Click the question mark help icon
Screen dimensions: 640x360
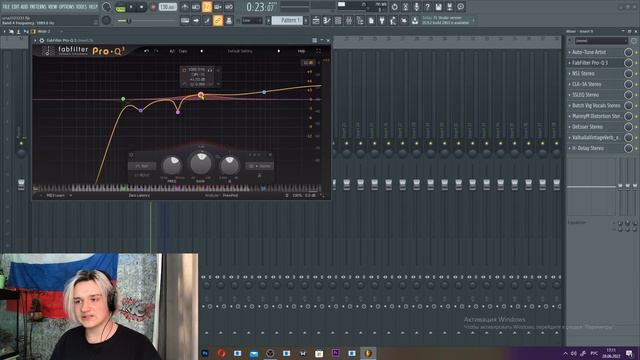(427, 7)
